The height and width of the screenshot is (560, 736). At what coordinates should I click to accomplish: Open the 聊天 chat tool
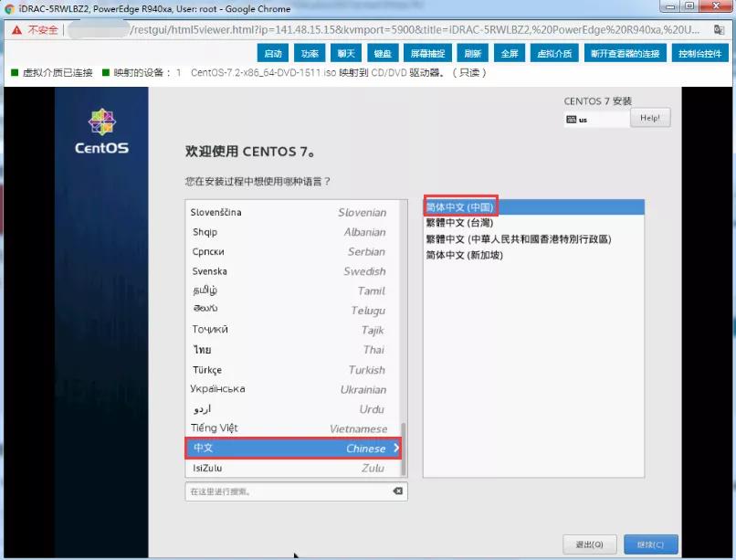tap(345, 53)
